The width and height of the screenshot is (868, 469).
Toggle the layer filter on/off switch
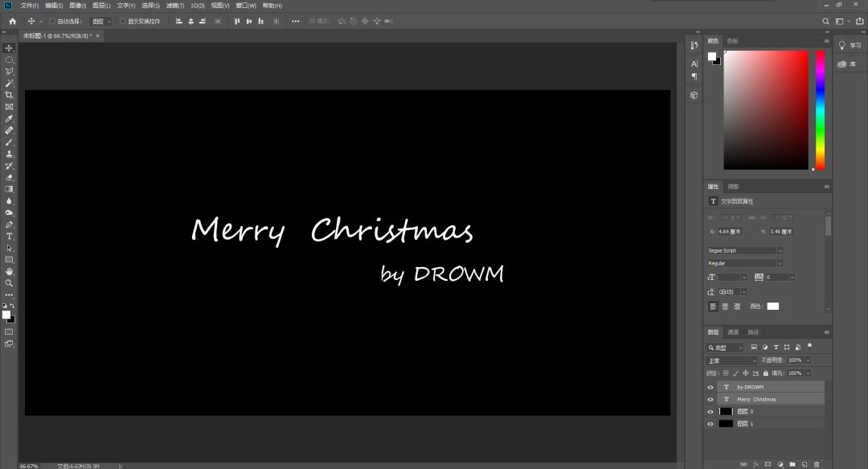(x=809, y=346)
